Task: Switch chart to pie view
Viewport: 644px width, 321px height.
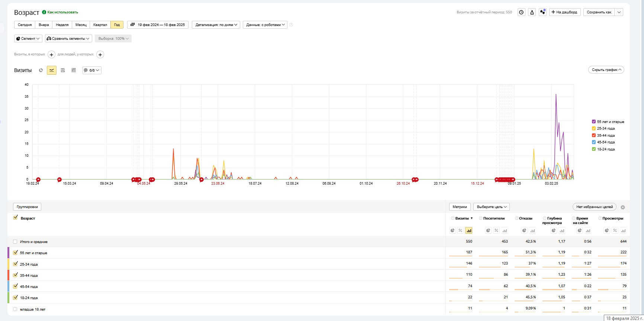Action: point(41,70)
